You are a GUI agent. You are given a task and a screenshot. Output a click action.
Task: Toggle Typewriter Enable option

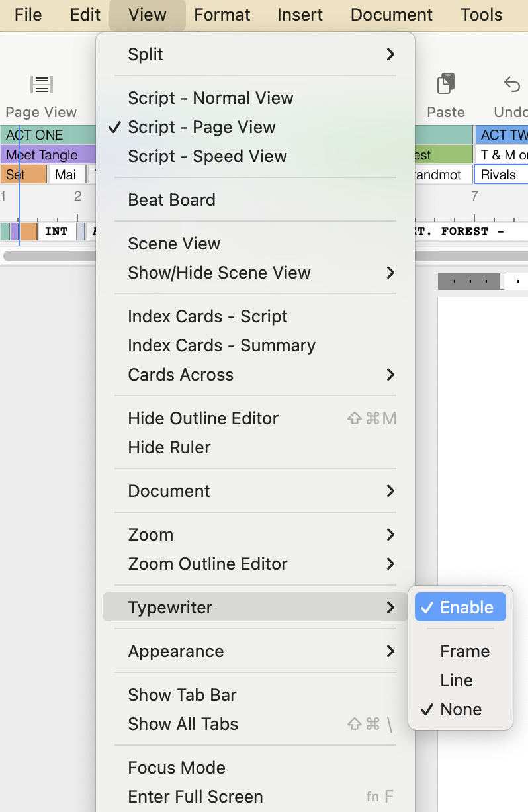tap(461, 608)
